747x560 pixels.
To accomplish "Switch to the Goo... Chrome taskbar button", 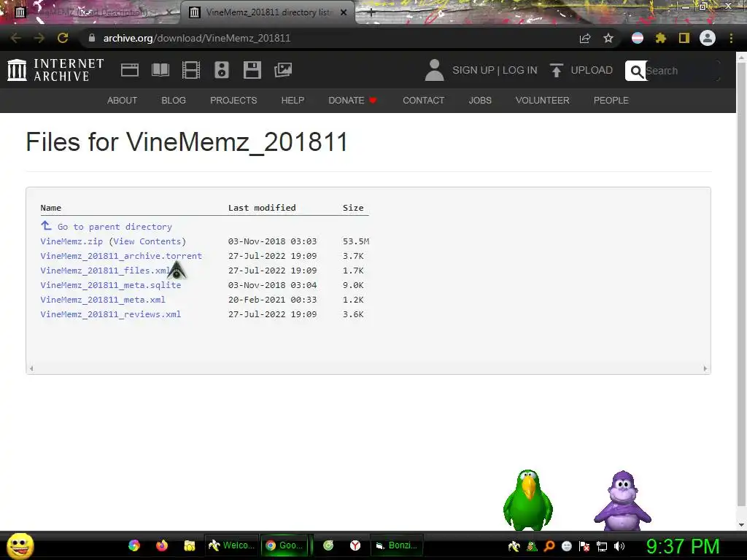I will 285,545.
